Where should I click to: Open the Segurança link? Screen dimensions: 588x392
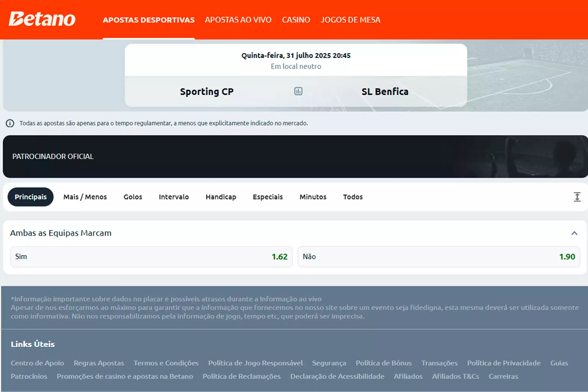click(x=329, y=363)
